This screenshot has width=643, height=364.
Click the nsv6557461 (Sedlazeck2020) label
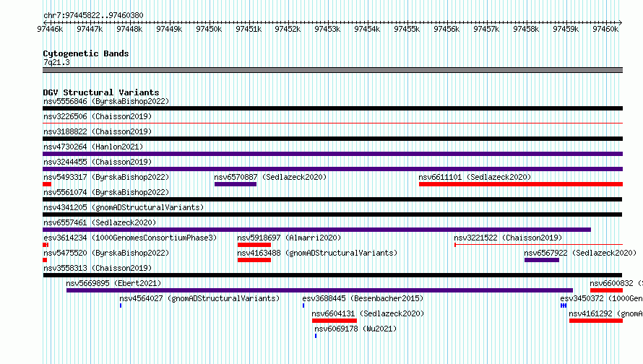[100, 222]
